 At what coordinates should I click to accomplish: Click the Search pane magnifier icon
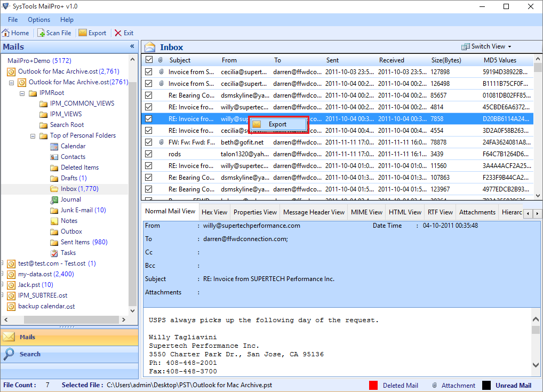point(9,354)
